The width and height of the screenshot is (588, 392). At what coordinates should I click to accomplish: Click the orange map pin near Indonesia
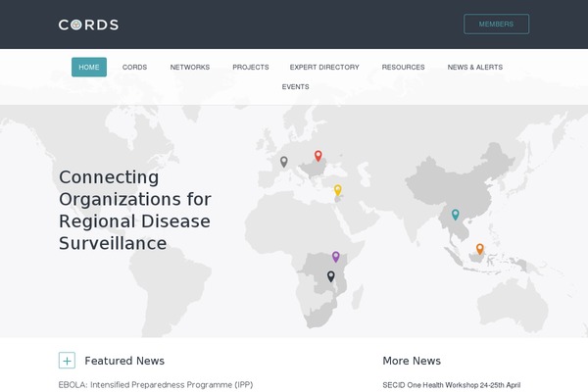tap(480, 249)
